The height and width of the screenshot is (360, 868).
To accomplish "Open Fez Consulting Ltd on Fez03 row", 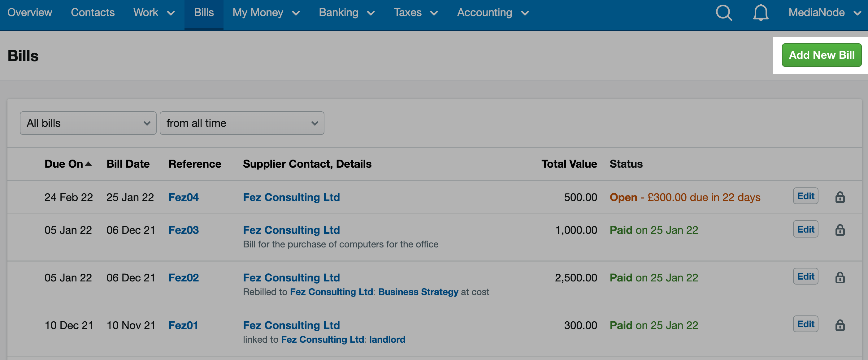I will tap(292, 230).
